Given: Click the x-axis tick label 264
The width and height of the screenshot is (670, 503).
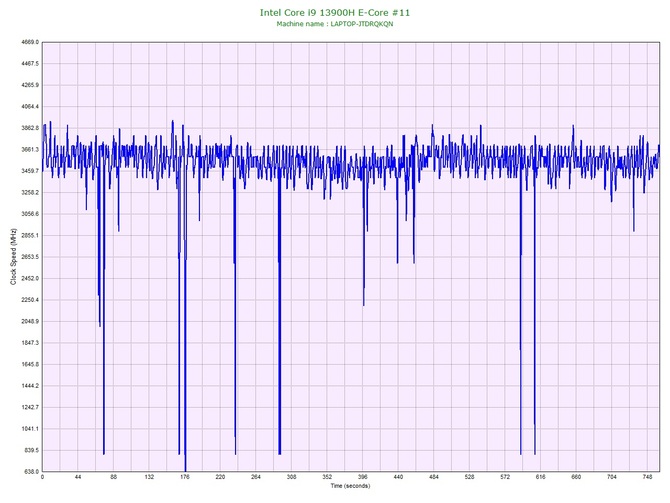Looking at the screenshot, I should 256,477.
